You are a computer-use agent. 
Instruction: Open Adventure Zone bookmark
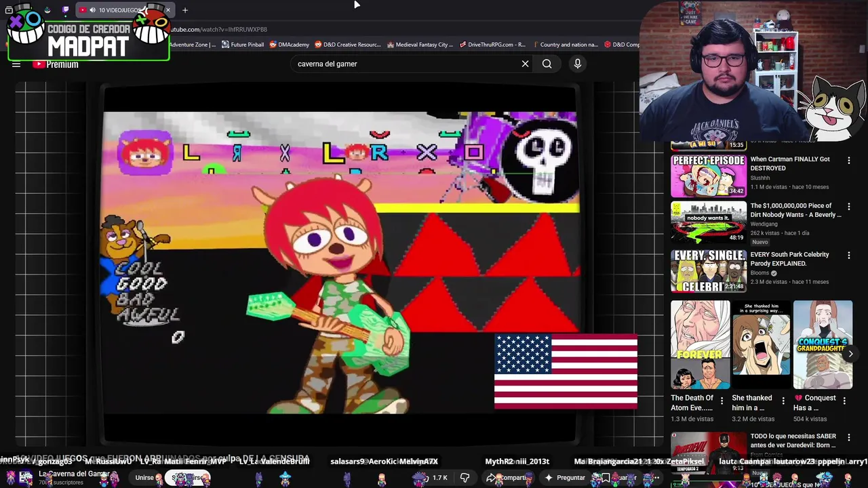193,45
